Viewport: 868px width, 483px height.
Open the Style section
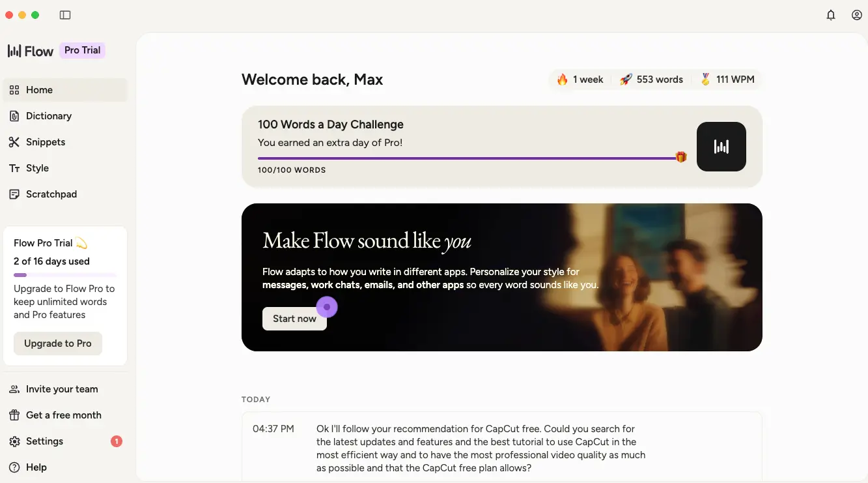(x=37, y=168)
